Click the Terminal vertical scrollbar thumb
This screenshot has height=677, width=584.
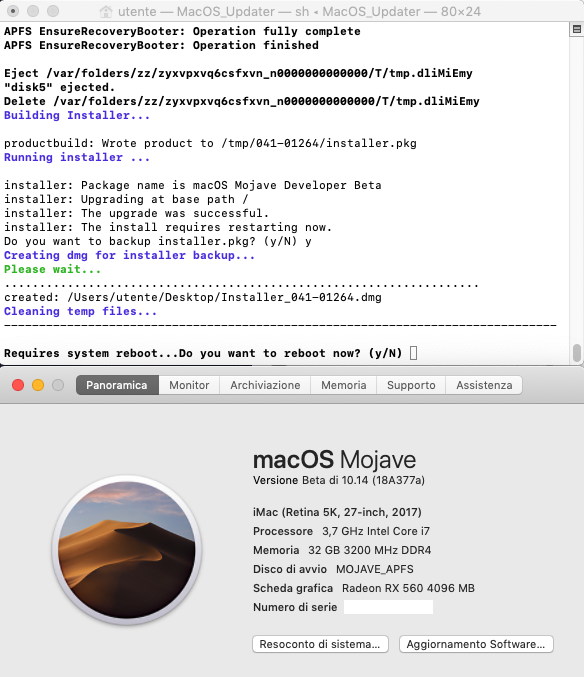pyautogui.click(x=577, y=352)
